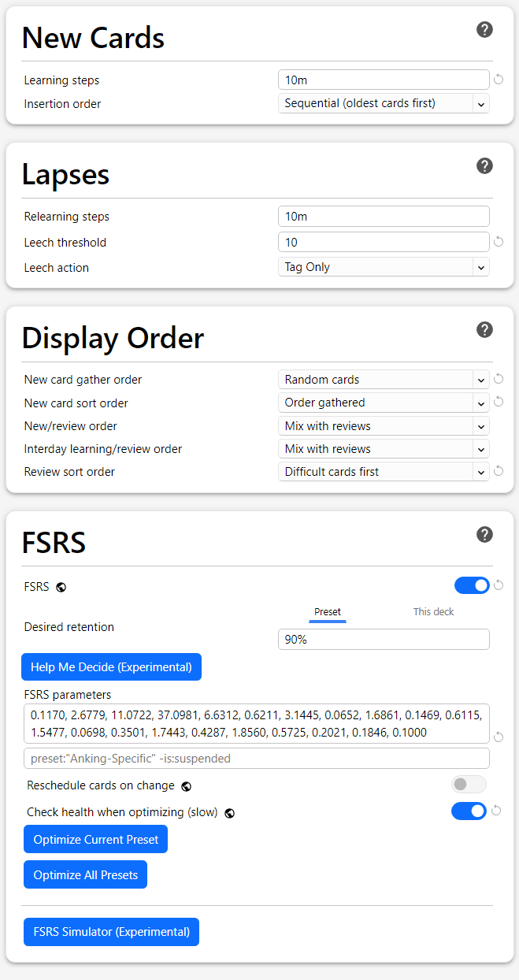The height and width of the screenshot is (980, 519).
Task: Open FSRS Simulator (Experimental)
Action: (x=111, y=932)
